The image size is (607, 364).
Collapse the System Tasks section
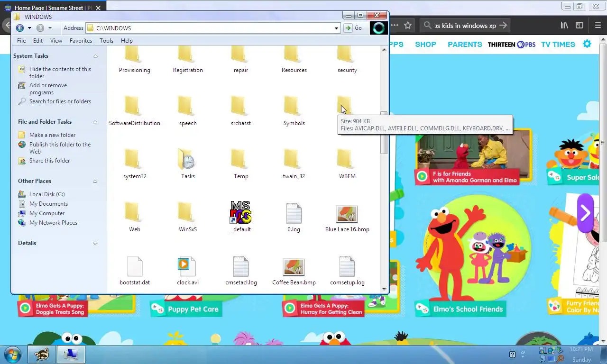coord(95,56)
